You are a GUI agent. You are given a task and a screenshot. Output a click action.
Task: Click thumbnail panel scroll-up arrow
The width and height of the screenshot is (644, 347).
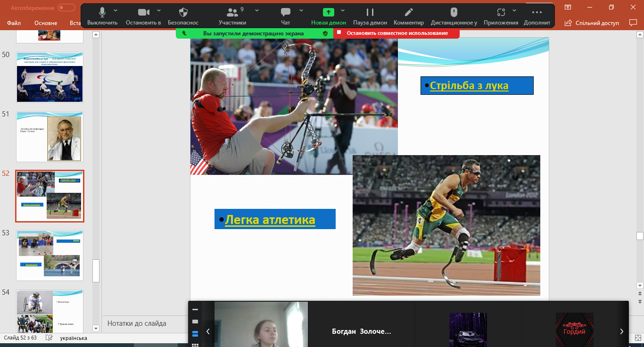click(96, 34)
